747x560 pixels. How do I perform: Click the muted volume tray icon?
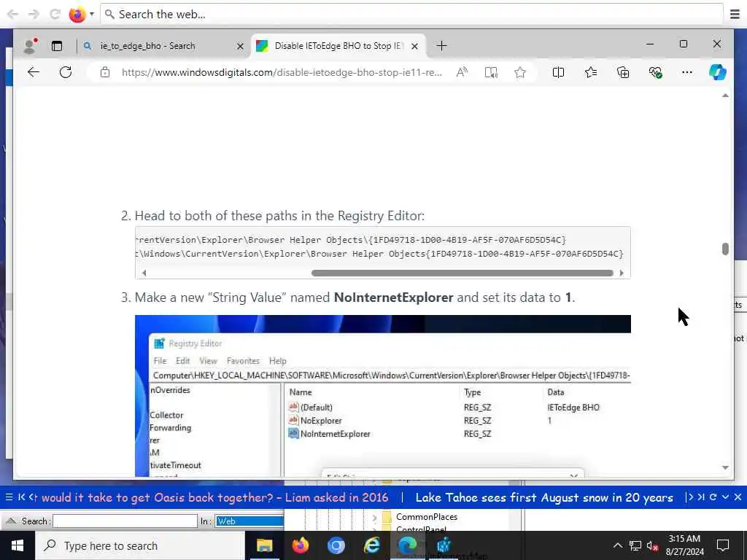(x=653, y=545)
